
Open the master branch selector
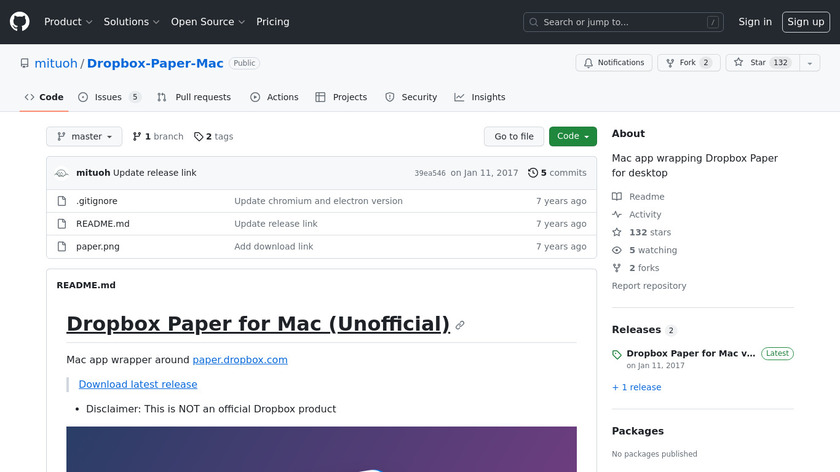click(84, 136)
